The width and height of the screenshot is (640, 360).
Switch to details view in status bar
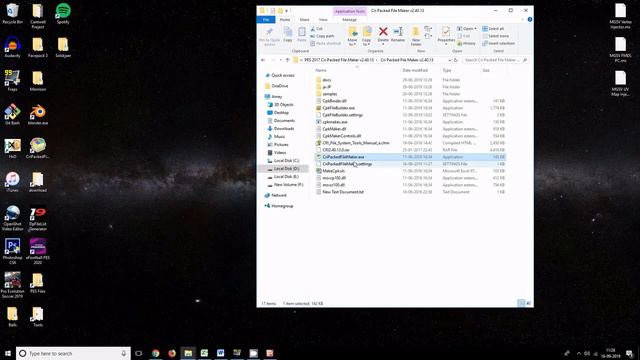point(521,303)
